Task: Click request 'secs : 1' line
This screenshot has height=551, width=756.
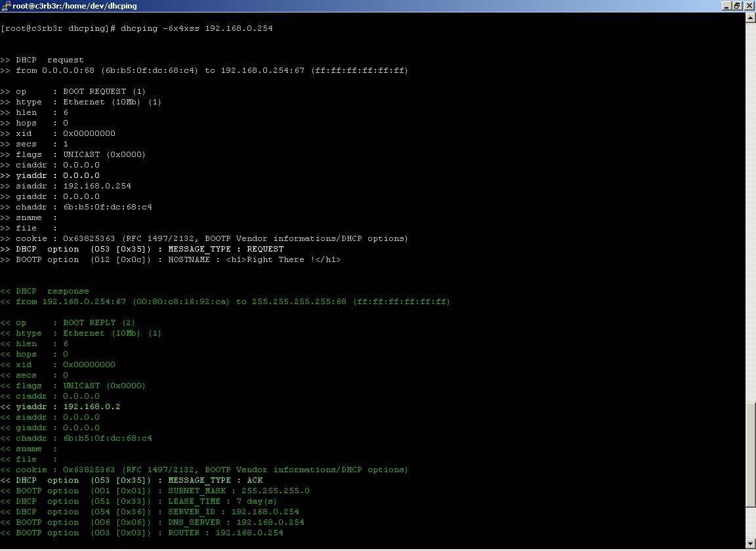Action: (34, 144)
